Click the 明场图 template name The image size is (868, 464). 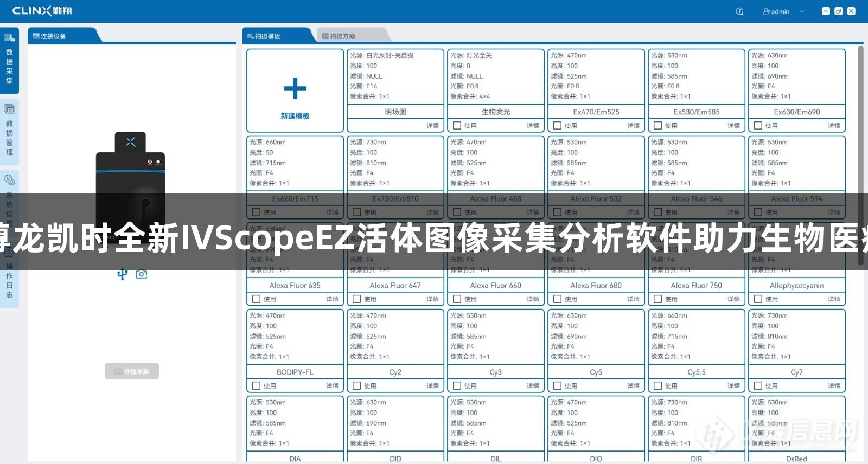(395, 112)
